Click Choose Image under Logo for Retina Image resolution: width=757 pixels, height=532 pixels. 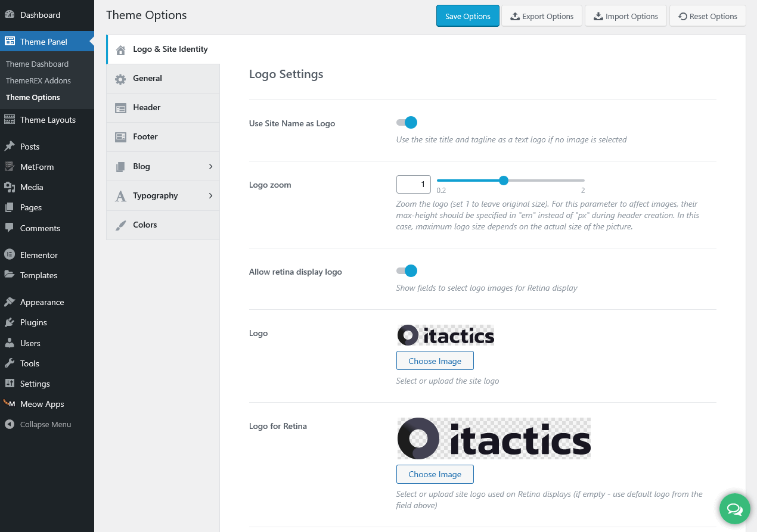pos(435,474)
